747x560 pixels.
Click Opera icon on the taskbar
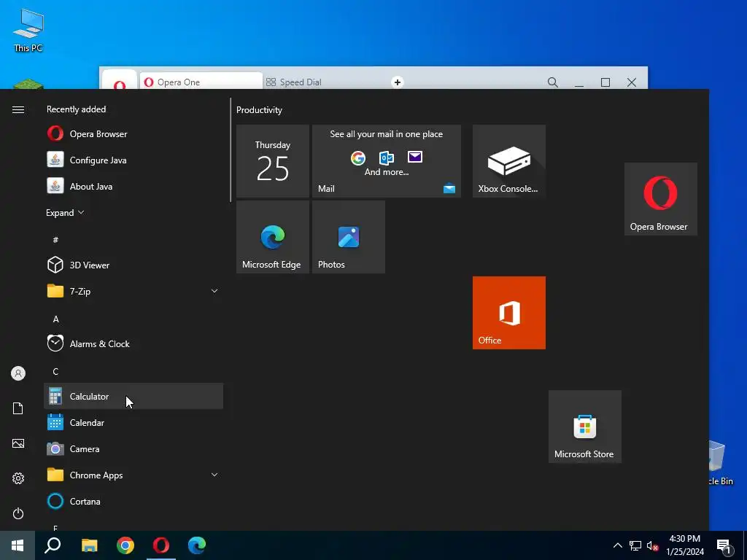(x=161, y=545)
